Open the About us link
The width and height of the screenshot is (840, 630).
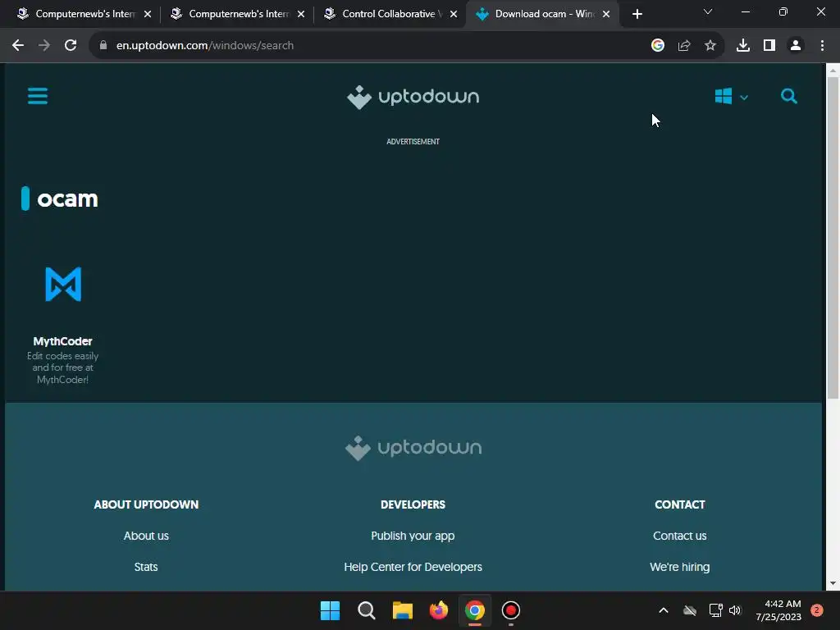146,536
